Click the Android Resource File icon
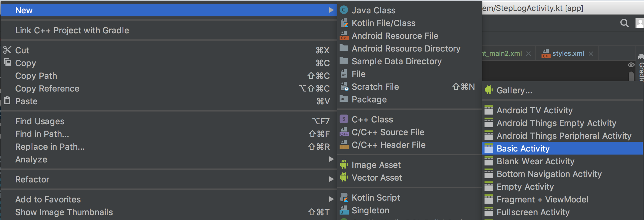 click(344, 36)
